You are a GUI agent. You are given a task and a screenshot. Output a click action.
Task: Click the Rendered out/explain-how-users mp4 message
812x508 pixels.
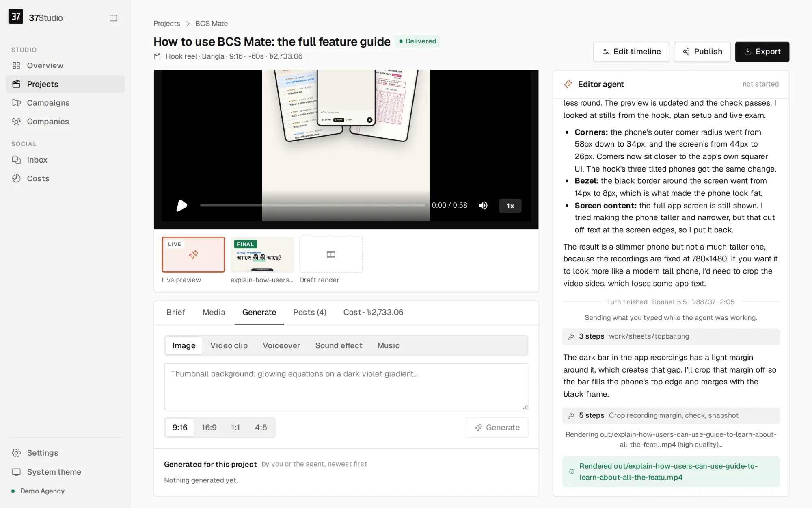[671, 471]
